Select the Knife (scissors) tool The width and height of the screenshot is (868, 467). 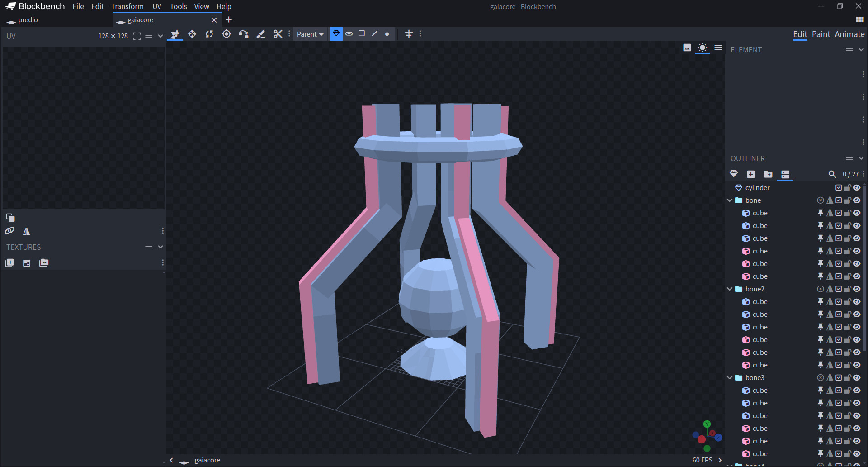(x=278, y=34)
